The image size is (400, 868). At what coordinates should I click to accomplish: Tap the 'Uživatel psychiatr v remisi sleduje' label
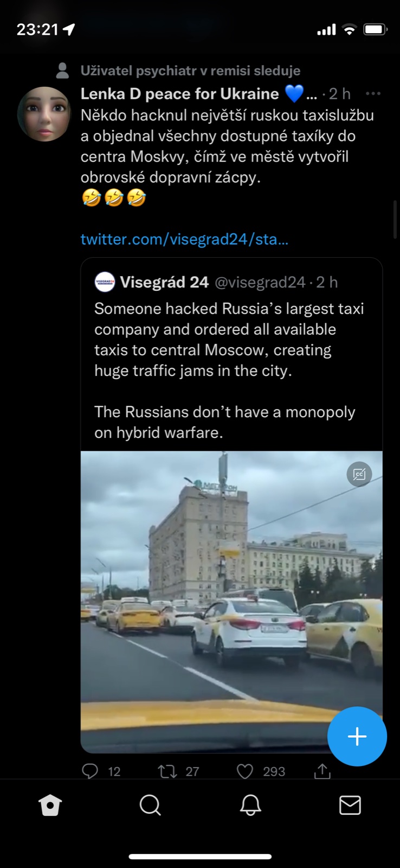190,71
